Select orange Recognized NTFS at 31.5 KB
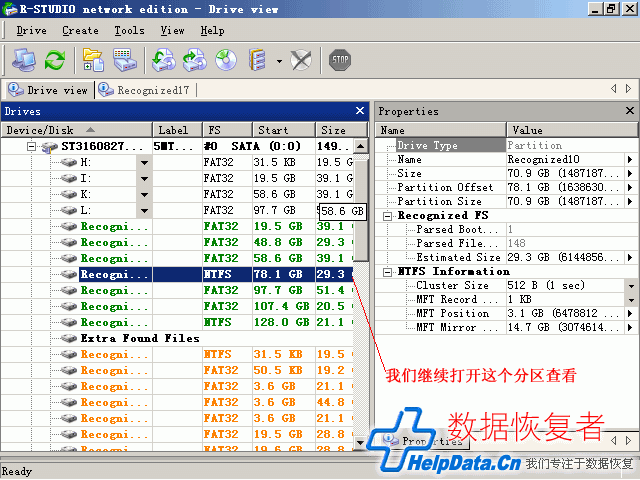The image size is (640, 480). (177, 354)
